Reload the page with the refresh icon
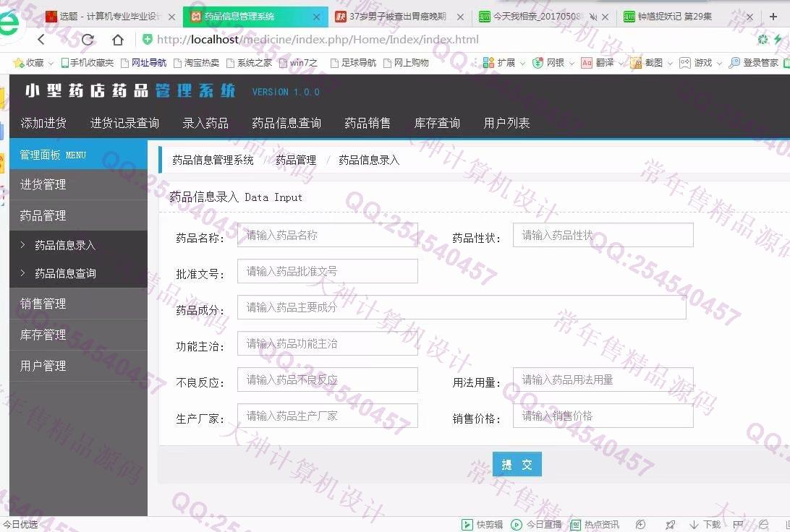Viewport: 790px width, 532px height. point(88,39)
